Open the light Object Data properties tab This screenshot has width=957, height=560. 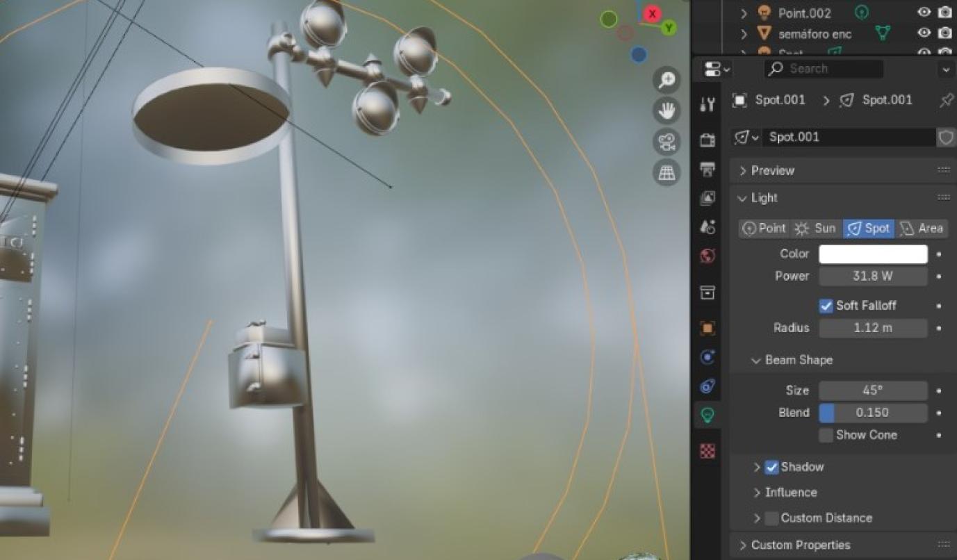(x=707, y=415)
